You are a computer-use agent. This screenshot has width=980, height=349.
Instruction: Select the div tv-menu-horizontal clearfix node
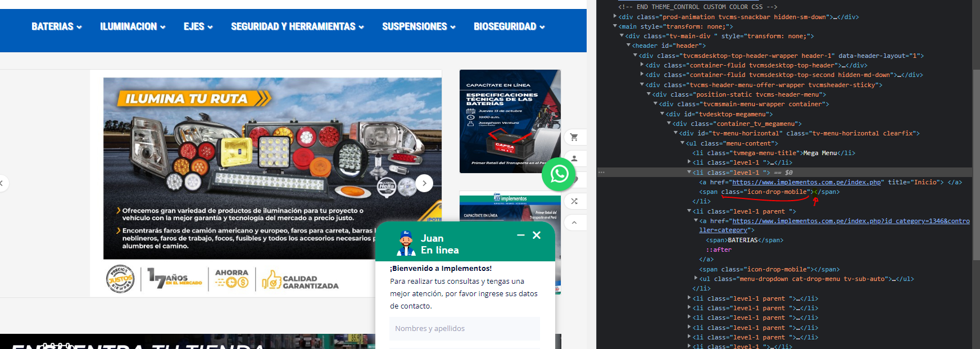(799, 133)
